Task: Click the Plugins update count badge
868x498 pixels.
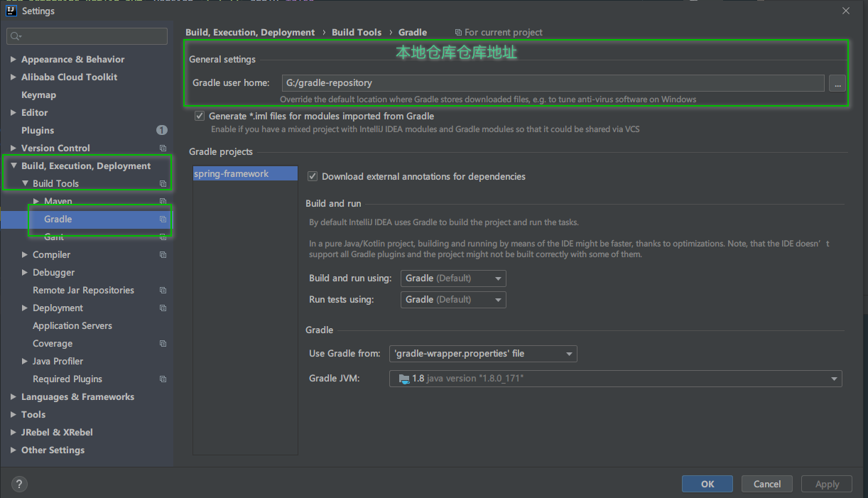Action: click(x=161, y=130)
